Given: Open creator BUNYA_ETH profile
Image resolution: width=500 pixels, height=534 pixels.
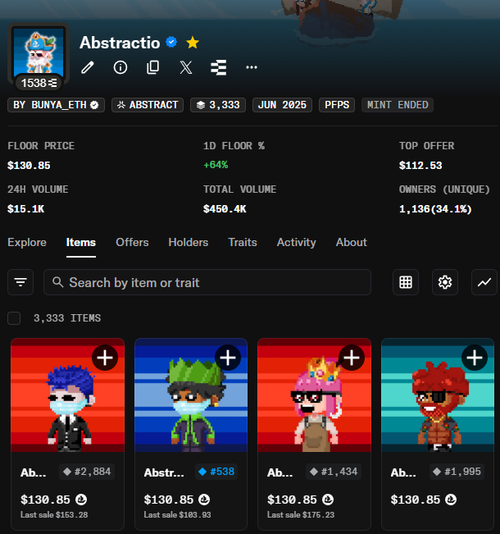Looking at the screenshot, I should click(56, 105).
